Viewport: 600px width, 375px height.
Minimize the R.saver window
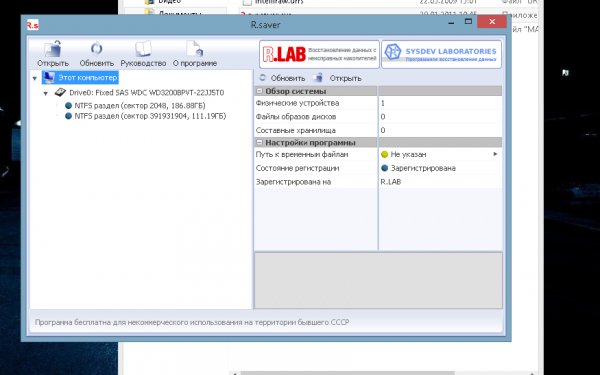452,23
